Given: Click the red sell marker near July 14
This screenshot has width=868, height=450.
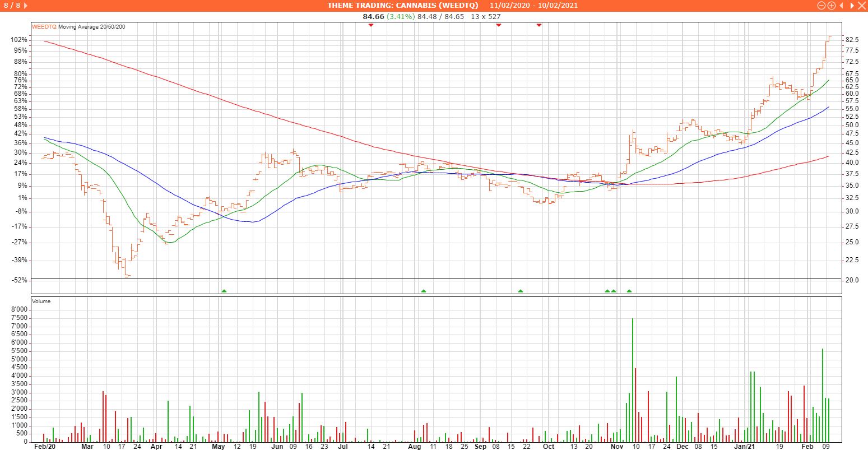Looking at the screenshot, I should [370, 25].
